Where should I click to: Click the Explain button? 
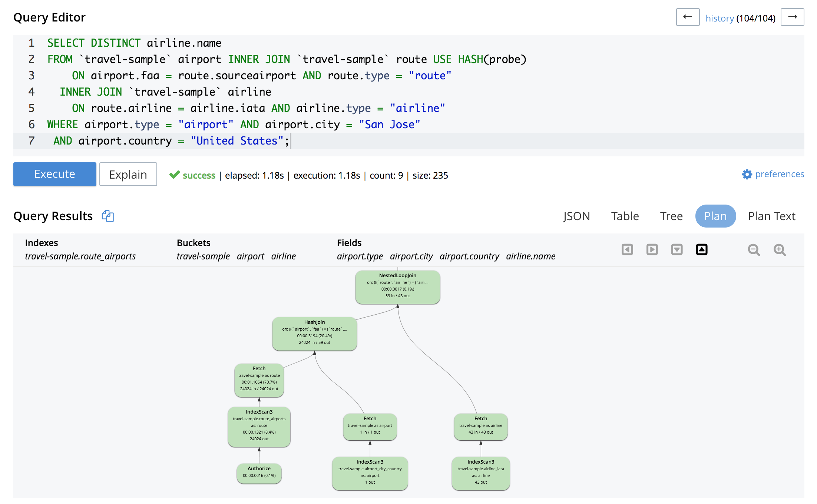click(x=128, y=174)
